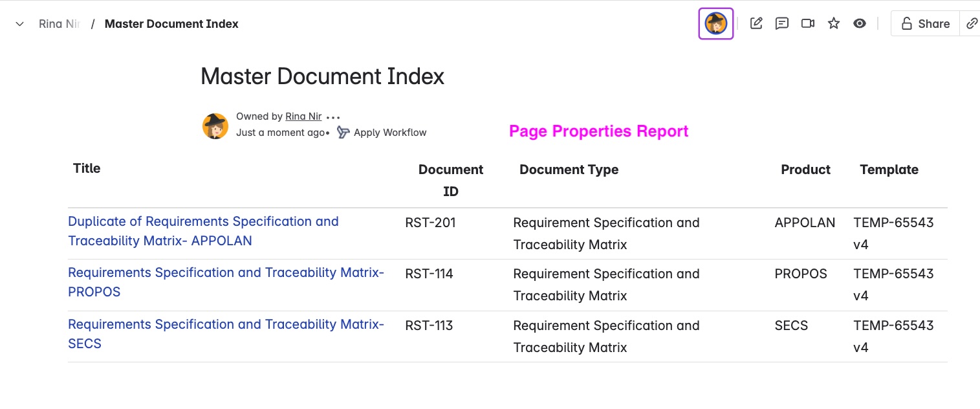Toggle the watch page eye icon
The image size is (980, 409).
point(860,24)
